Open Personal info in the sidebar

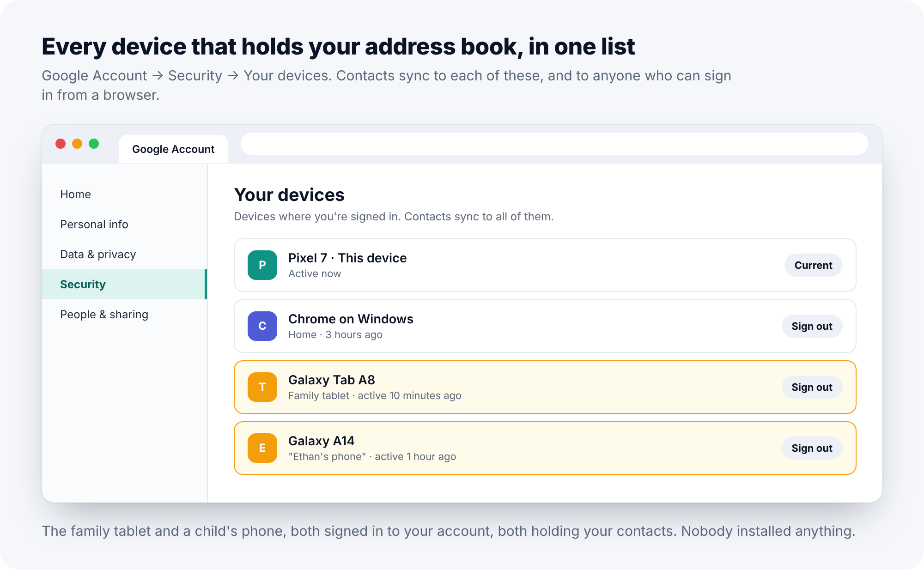pyautogui.click(x=124, y=224)
